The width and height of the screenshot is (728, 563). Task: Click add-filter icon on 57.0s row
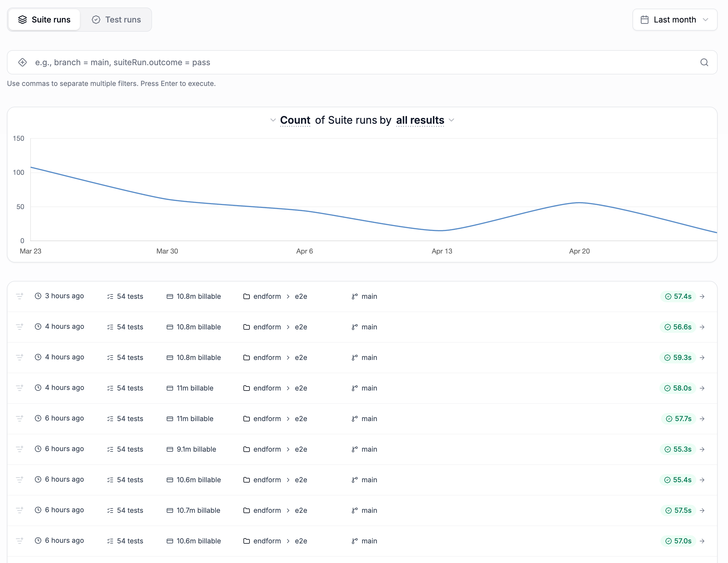(20, 541)
